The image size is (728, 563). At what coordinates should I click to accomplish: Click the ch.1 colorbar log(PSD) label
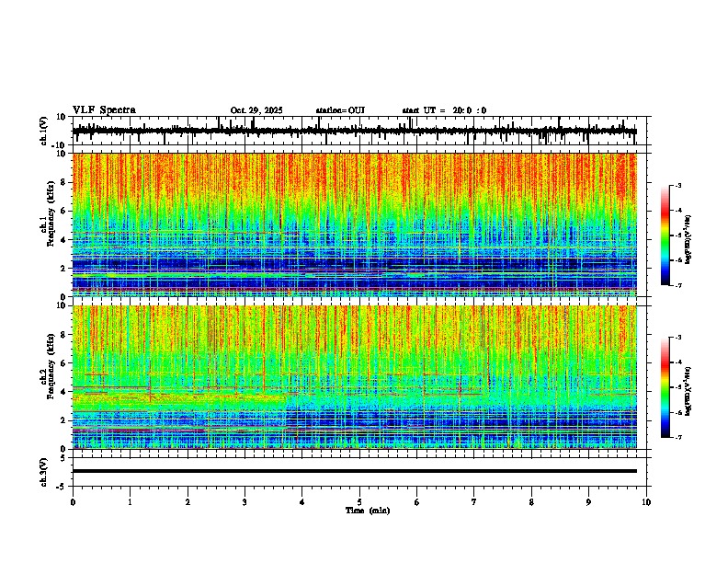pyautogui.click(x=688, y=239)
